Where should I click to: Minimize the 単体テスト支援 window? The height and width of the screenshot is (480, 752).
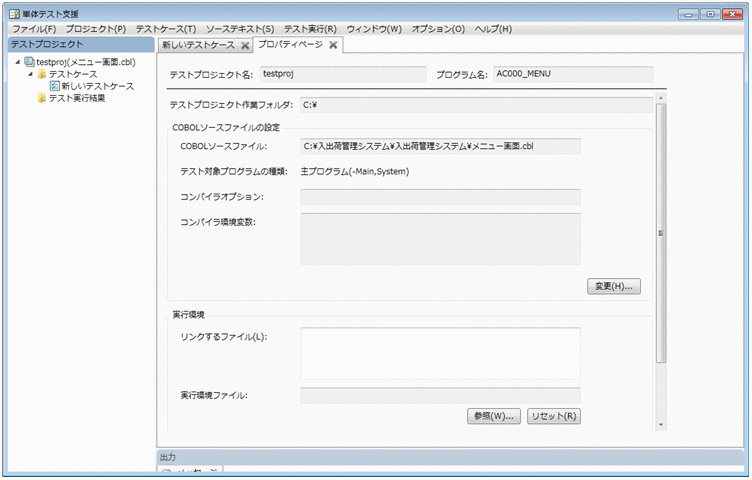[688, 14]
